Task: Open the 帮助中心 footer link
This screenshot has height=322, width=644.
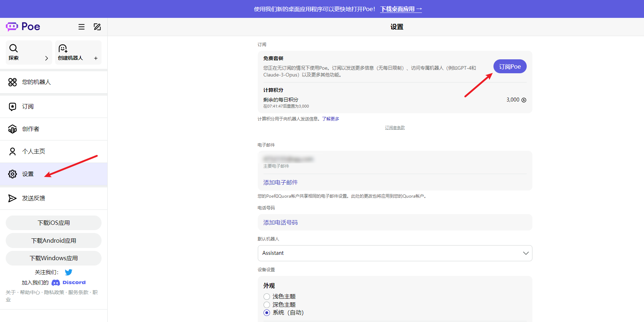Action: [30, 292]
